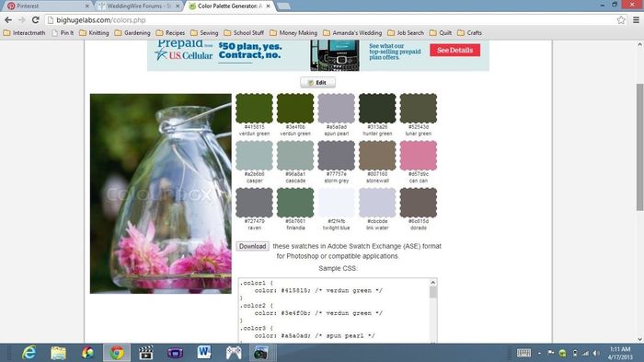644x362 pixels.
Task: Open the School Stuff bookmarks folder
Action: click(x=244, y=33)
